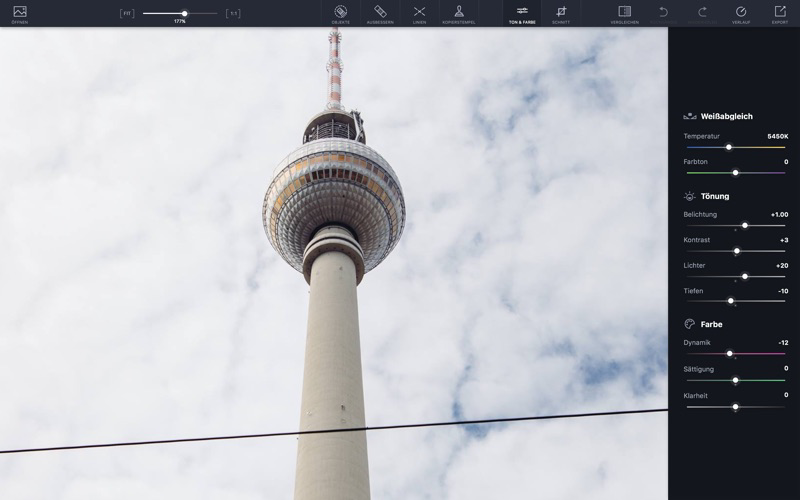Screen dimensions: 800x500
Task: Click the Lichter slider handle
Action: click(744, 276)
